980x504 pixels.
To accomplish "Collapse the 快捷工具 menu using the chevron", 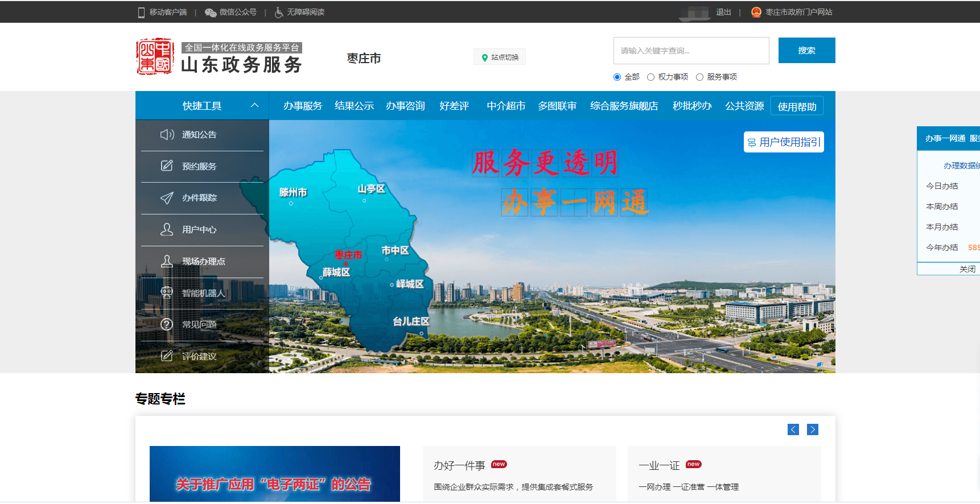I will (254, 105).
